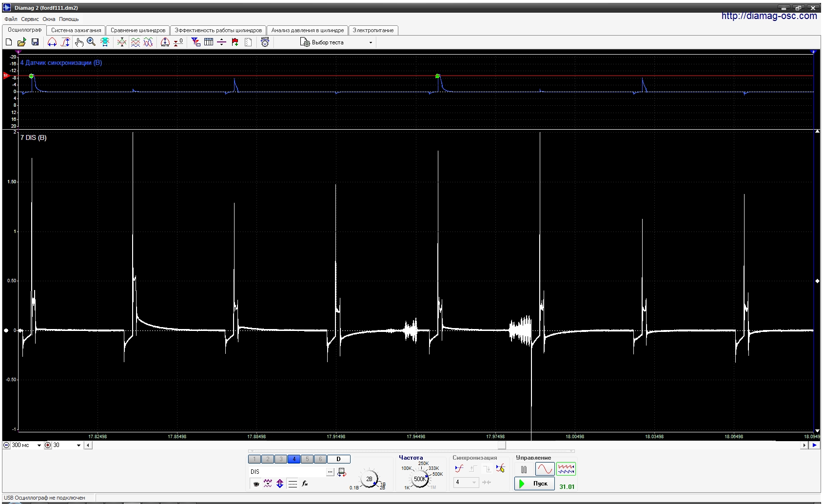Open the 30 zoom value dropdown
This screenshot has width=824, height=504.
click(x=78, y=445)
